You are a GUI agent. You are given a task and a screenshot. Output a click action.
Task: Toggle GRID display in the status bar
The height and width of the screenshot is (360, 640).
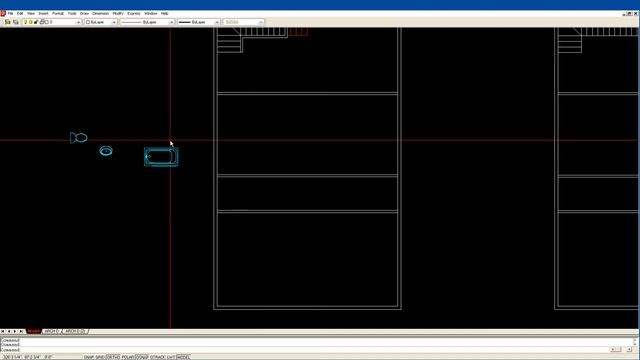point(100,357)
